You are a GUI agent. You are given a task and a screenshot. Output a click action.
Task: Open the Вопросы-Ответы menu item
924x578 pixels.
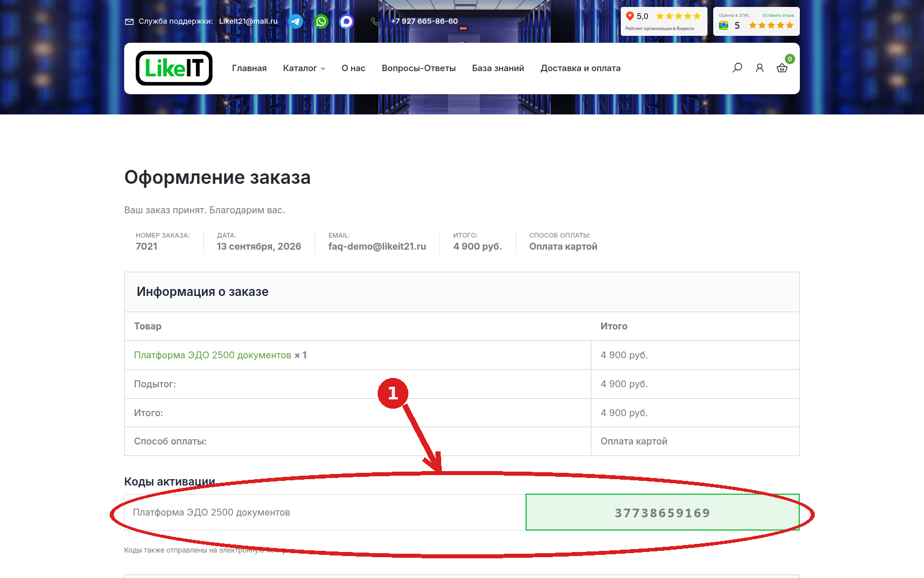[x=419, y=68]
